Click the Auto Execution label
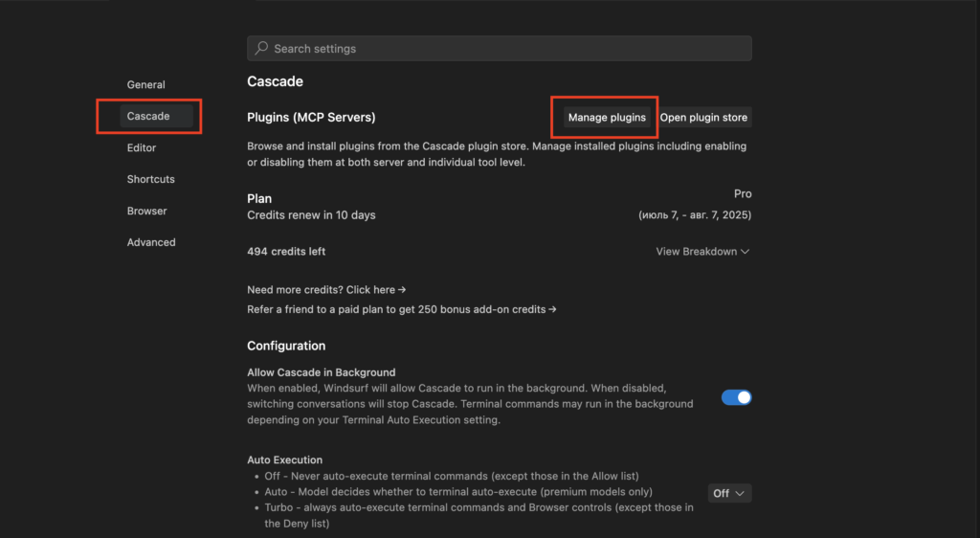 click(x=284, y=460)
